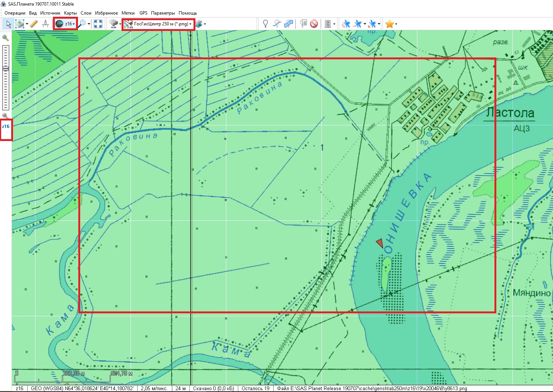Image resolution: width=553 pixels, height=392 pixels.
Task: Toggle hide all placemarks red icon
Action: (x=314, y=24)
